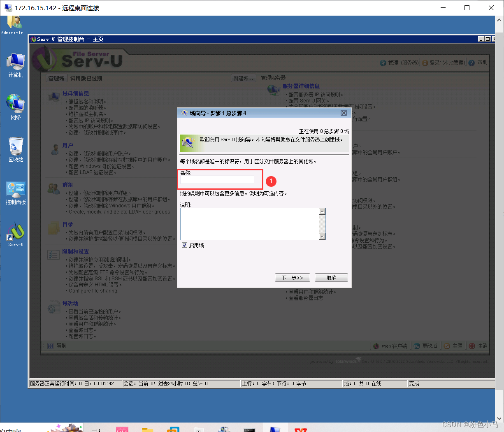
Task: Click the 说明 textarea scroll-down arrow
Action: click(323, 236)
